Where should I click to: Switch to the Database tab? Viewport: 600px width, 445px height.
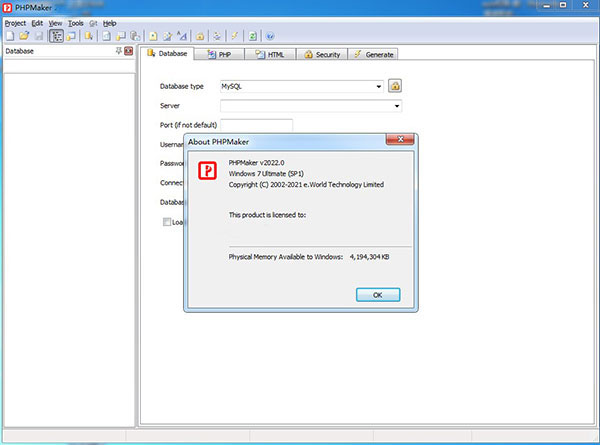(167, 54)
